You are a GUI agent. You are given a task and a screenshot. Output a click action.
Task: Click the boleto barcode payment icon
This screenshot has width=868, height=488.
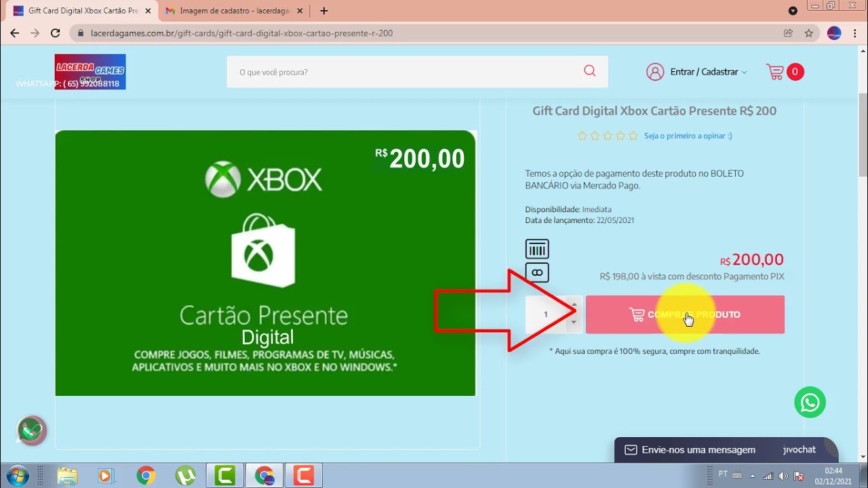[x=537, y=249]
